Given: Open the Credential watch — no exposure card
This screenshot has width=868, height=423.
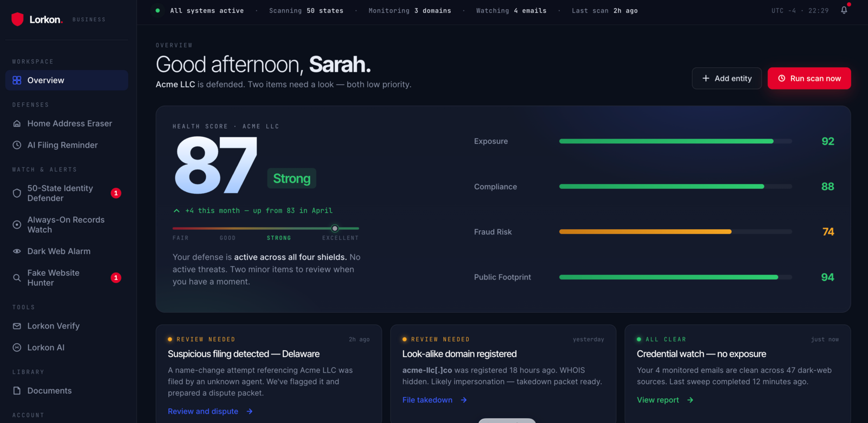Looking at the screenshot, I should [x=737, y=374].
